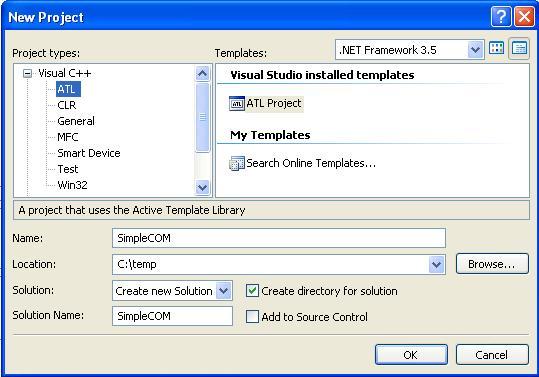Switch templates view to large icons
The image size is (539, 377).
pyautogui.click(x=496, y=49)
